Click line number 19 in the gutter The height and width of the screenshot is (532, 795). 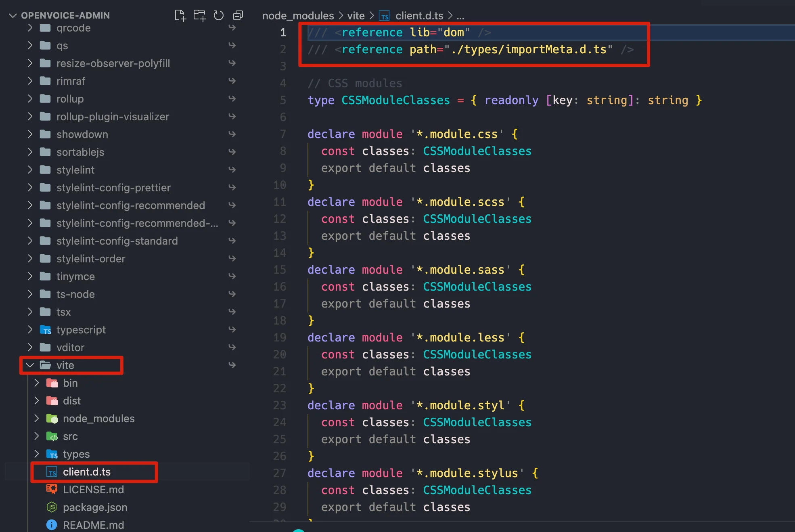click(280, 337)
